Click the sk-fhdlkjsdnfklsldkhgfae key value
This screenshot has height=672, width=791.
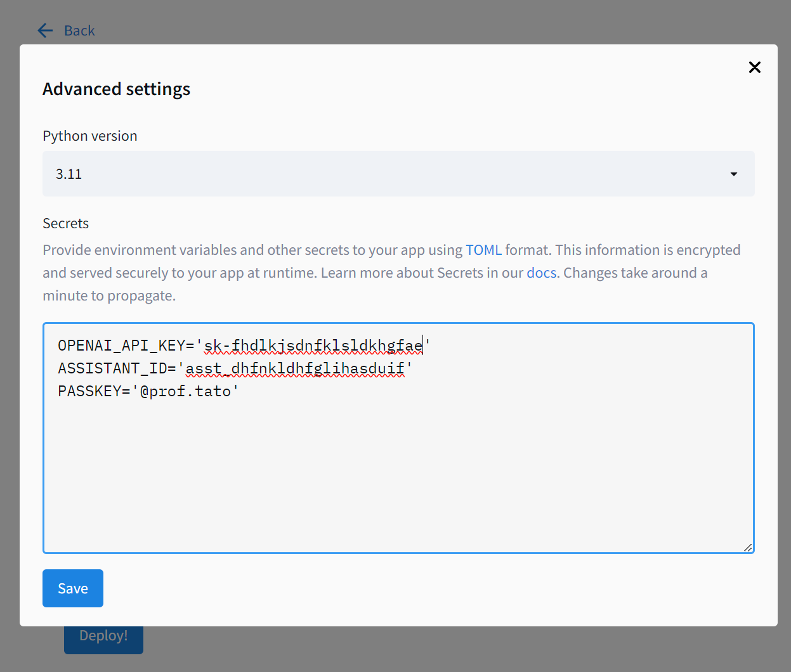313,346
